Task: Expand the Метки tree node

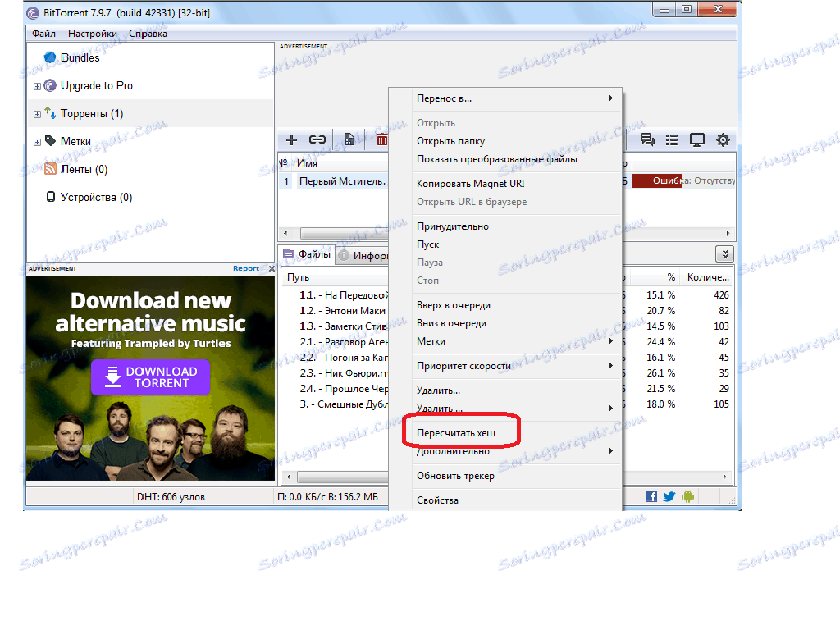Action: click(37, 142)
